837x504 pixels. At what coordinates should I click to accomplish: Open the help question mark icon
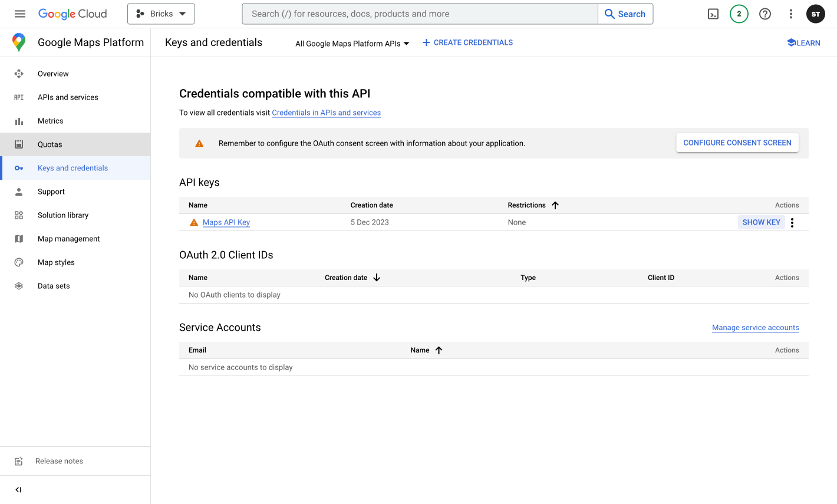[765, 14]
